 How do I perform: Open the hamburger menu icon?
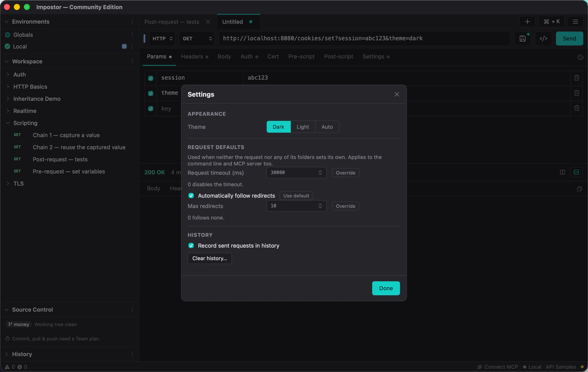click(x=576, y=22)
